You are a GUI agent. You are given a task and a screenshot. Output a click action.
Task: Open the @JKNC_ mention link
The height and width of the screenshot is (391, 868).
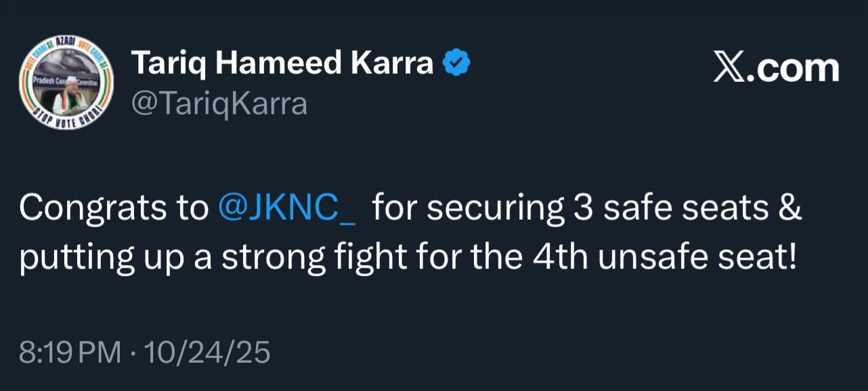[288, 209]
